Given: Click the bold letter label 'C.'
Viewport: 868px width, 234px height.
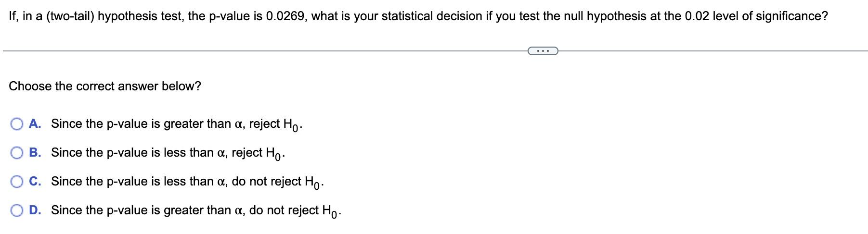Looking at the screenshot, I should (x=35, y=182).
